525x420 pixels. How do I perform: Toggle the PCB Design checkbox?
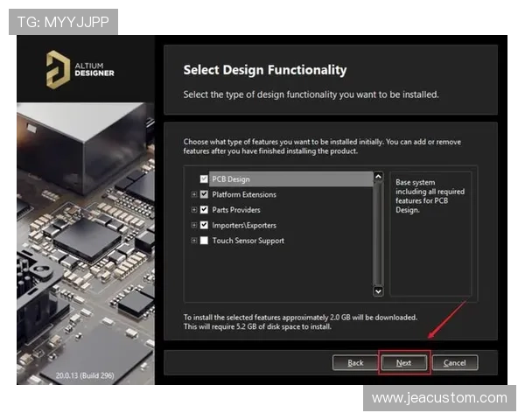tap(204, 179)
